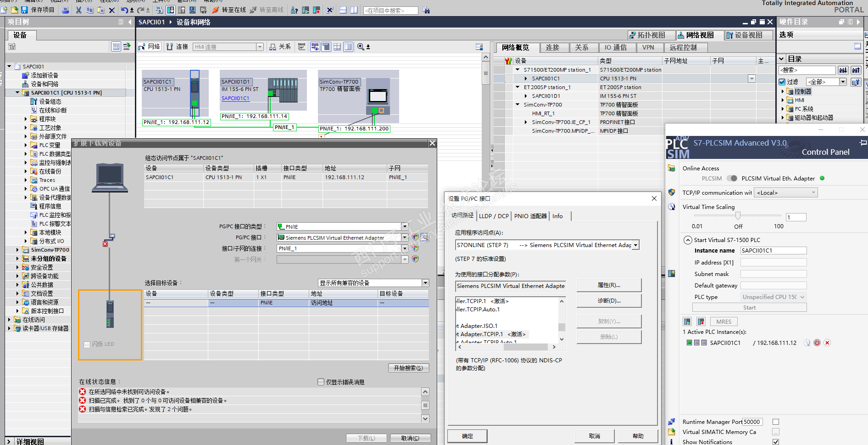Click the 诊断 diagnostics button

click(609, 301)
